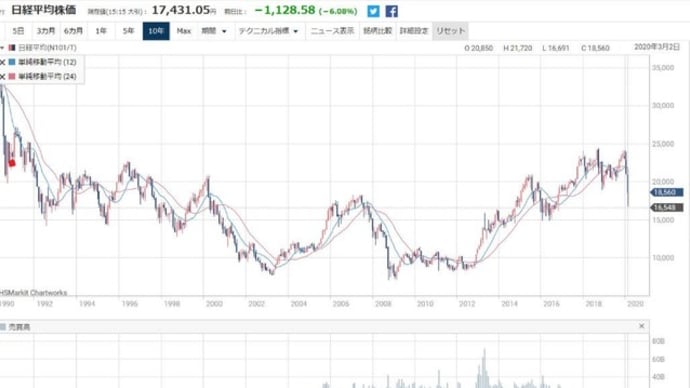Collapse the 日経平均(N101/T) legend arrow

[x=3, y=48]
